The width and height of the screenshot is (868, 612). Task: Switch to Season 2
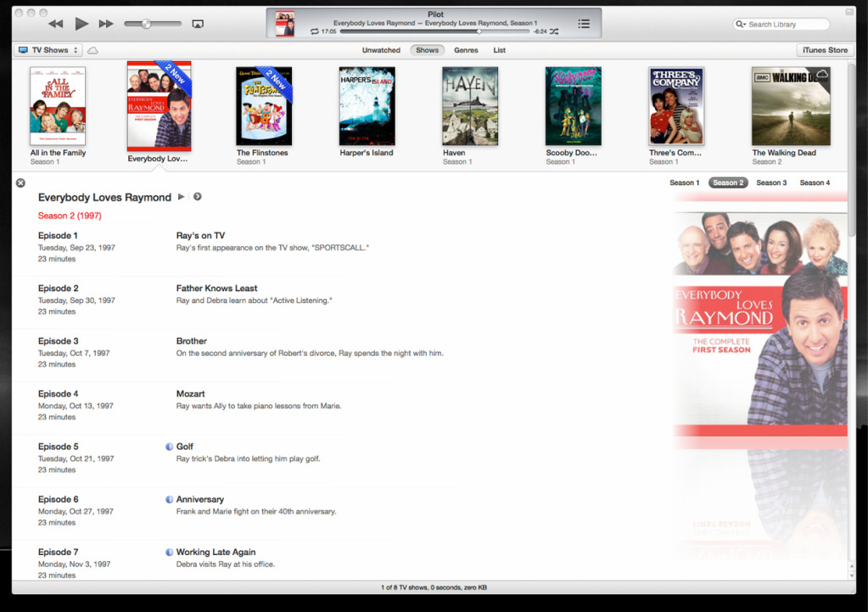(728, 182)
